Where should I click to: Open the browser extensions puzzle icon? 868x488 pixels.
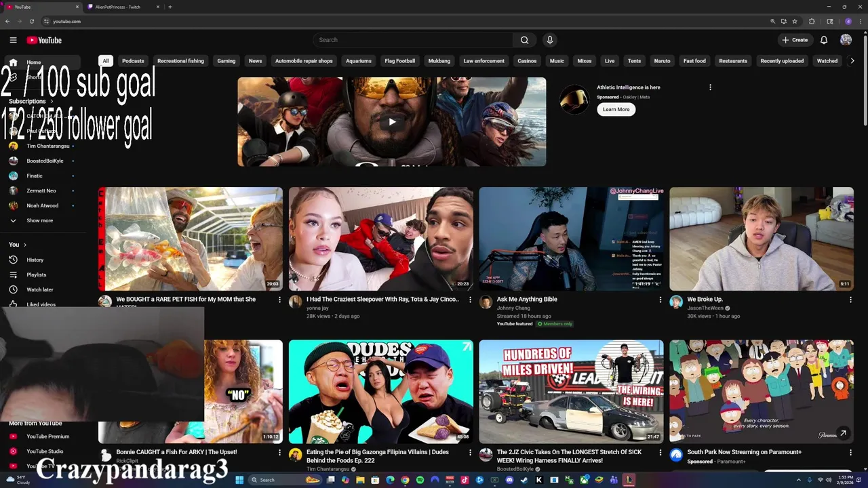[812, 21]
